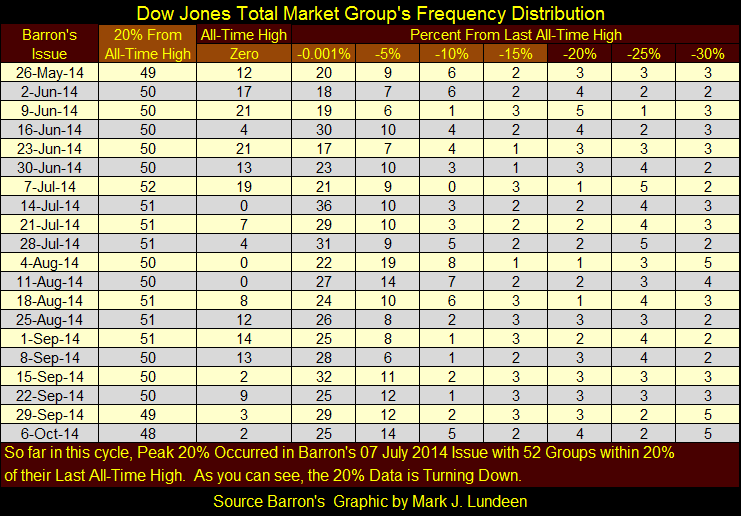Select the -0.001% value 23 in 30-Jun-14 row
Viewport: 741px width, 516px height.
pos(324,167)
